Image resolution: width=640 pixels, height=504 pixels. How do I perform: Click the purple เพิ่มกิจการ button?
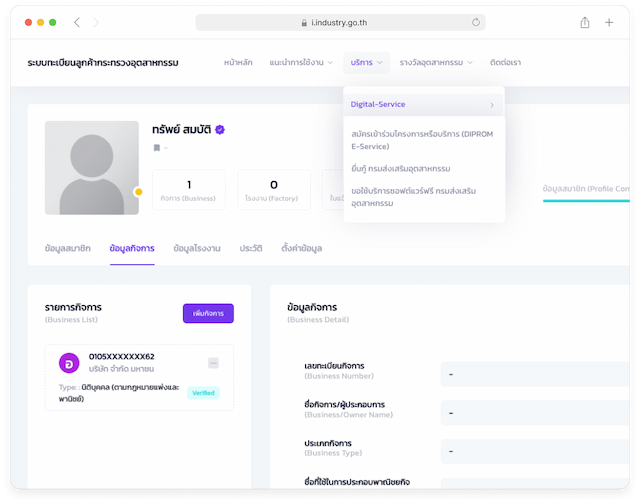coord(208,314)
